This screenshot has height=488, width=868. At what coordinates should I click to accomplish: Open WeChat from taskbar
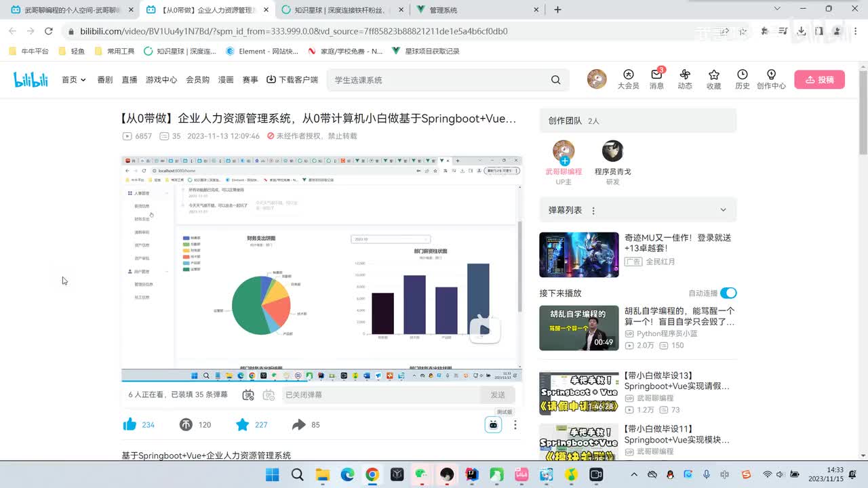(x=422, y=474)
